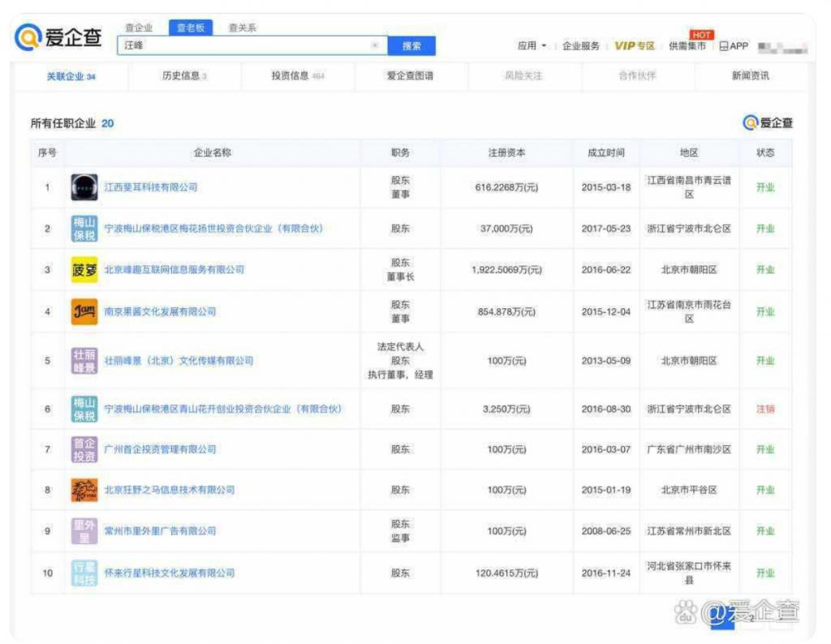Screen dimensions: 831x644
Task: Switch to the 查关系 search tab
Action: click(x=242, y=28)
